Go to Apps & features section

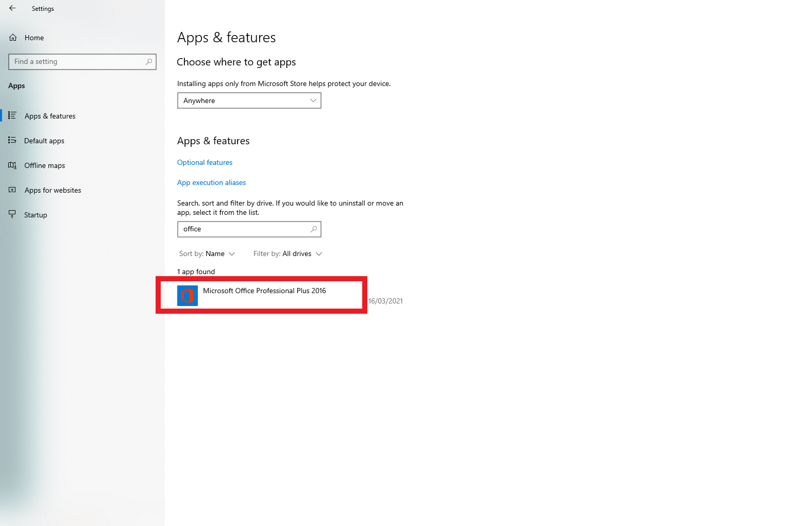click(82, 116)
